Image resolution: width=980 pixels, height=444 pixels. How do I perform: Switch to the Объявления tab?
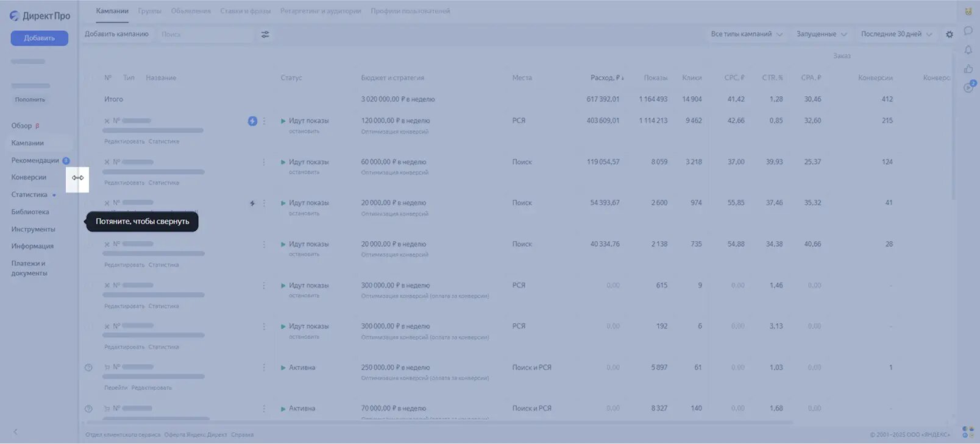(191, 11)
